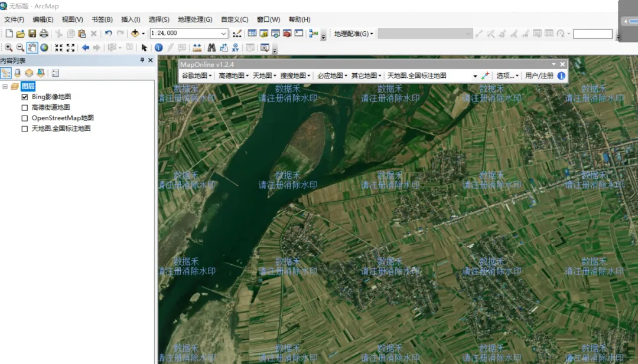The image size is (638, 364).
Task: Uncheck the Bing影像地图 layer
Action: coord(25,97)
